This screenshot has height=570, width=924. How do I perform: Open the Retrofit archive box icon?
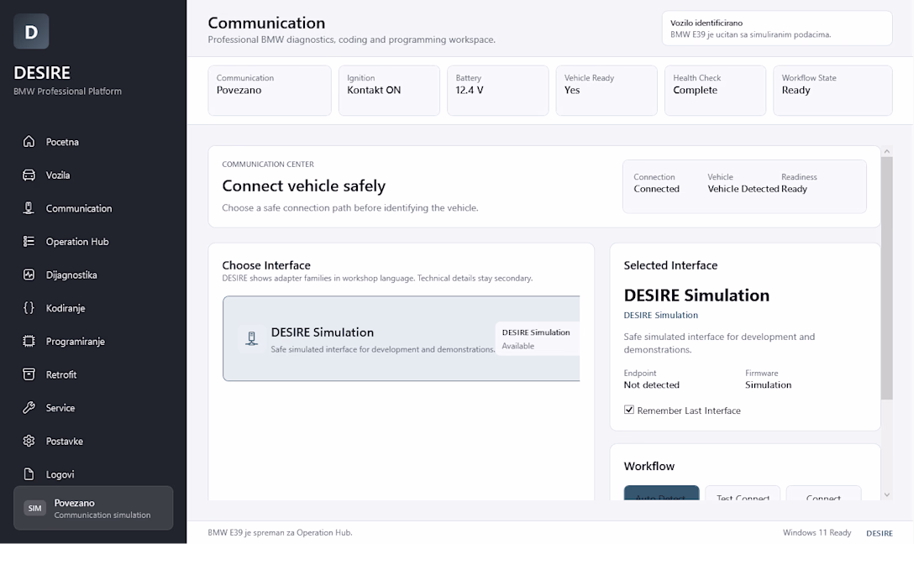tap(29, 374)
